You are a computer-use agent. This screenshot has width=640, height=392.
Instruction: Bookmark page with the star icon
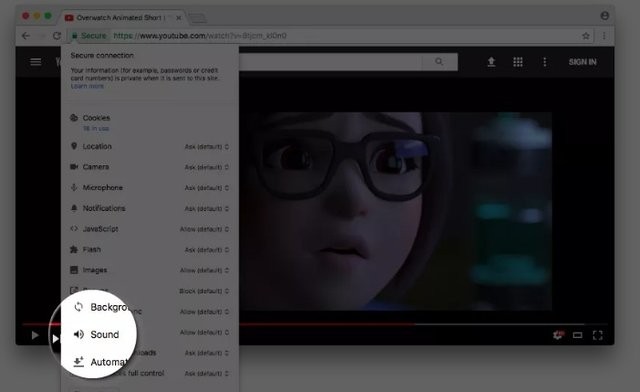coord(586,36)
